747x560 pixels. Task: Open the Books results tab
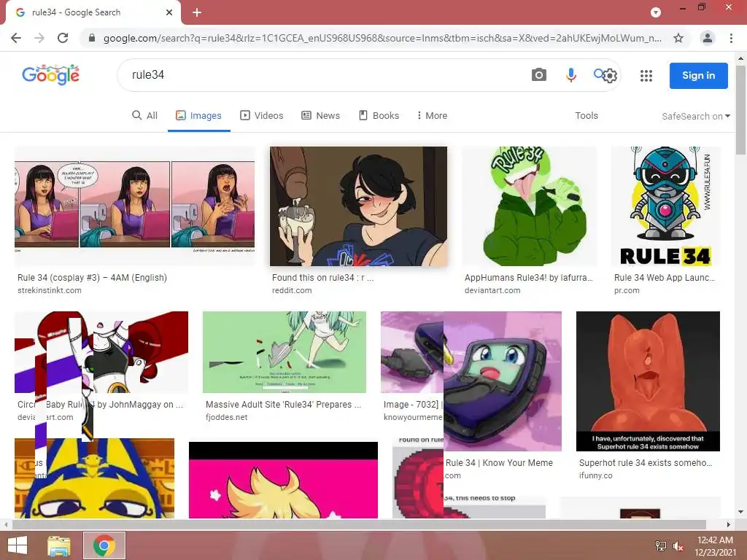pyautogui.click(x=379, y=116)
